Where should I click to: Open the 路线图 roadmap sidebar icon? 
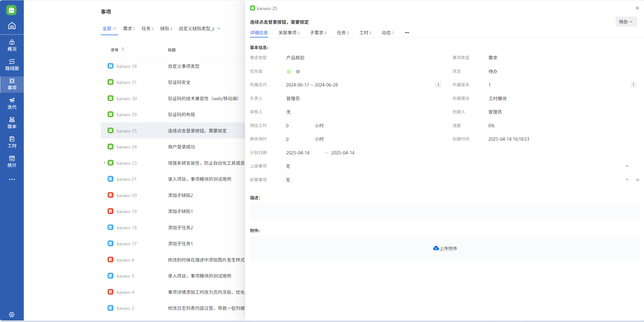pyautogui.click(x=12, y=65)
